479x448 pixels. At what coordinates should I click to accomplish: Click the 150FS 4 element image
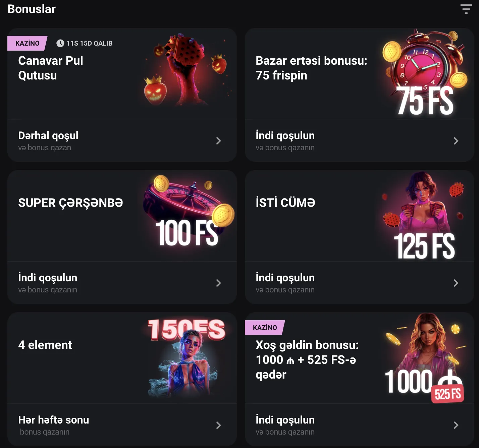187,357
